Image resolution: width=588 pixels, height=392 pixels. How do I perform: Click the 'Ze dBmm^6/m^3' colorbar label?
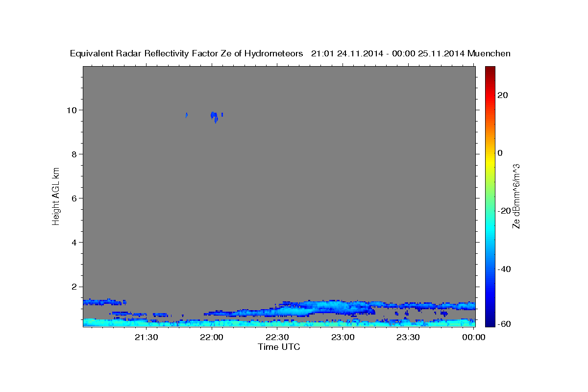pos(516,196)
